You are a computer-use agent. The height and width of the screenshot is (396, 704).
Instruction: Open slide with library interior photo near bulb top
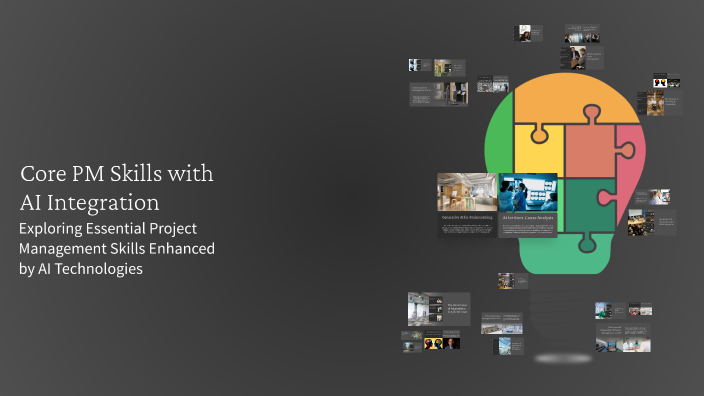click(660, 103)
